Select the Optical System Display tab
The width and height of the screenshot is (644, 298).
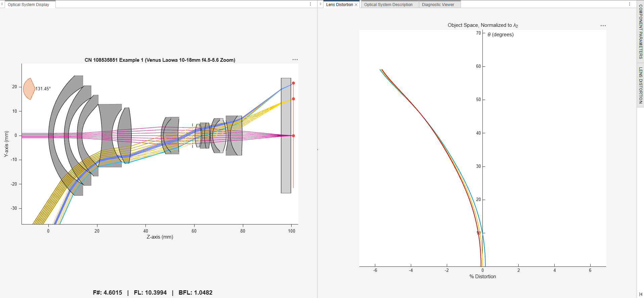(29, 5)
